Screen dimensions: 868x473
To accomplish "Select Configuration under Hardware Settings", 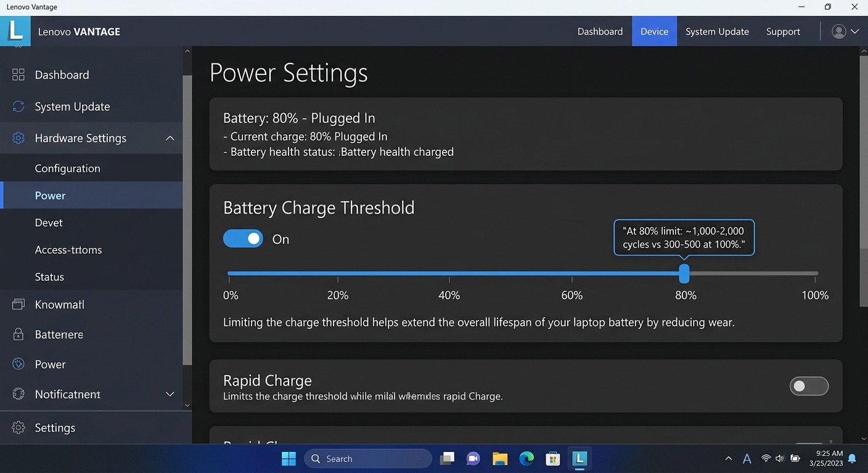I will 91,168.
